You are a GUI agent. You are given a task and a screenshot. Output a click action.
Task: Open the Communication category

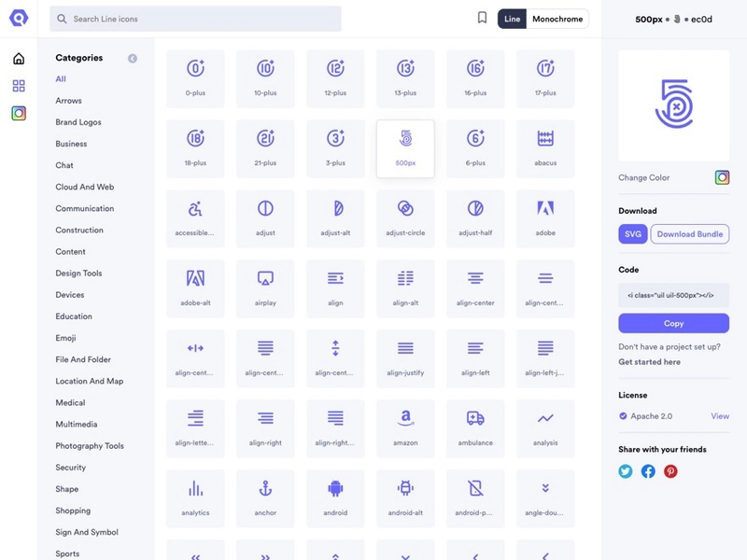84,208
